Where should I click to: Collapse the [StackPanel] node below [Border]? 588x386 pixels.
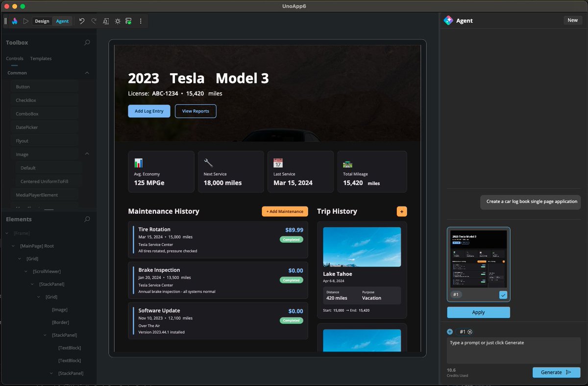46,335
